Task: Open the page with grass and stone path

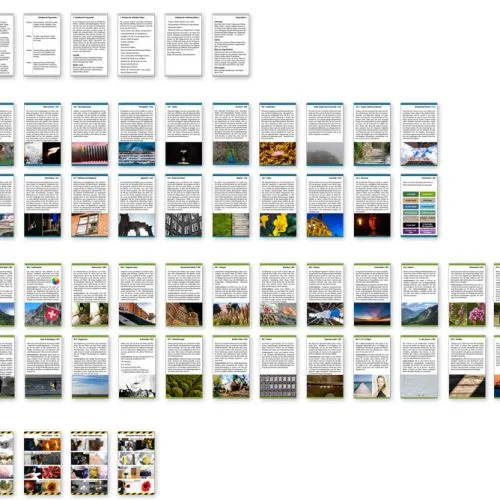Action: 231,206
